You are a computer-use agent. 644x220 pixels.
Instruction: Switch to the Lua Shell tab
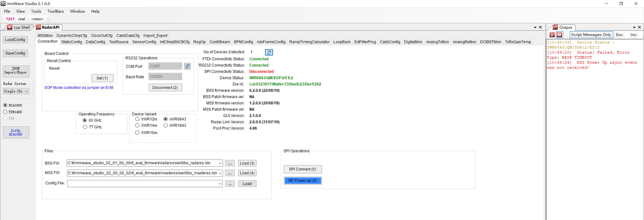[x=19, y=27]
